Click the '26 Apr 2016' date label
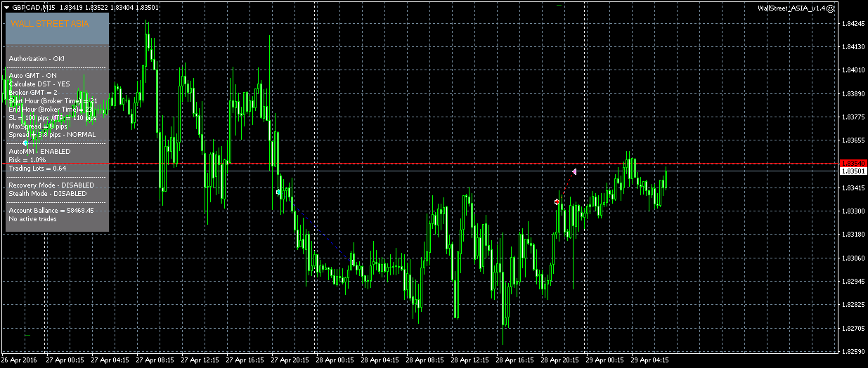This screenshot has height=368, width=868. click(x=19, y=360)
